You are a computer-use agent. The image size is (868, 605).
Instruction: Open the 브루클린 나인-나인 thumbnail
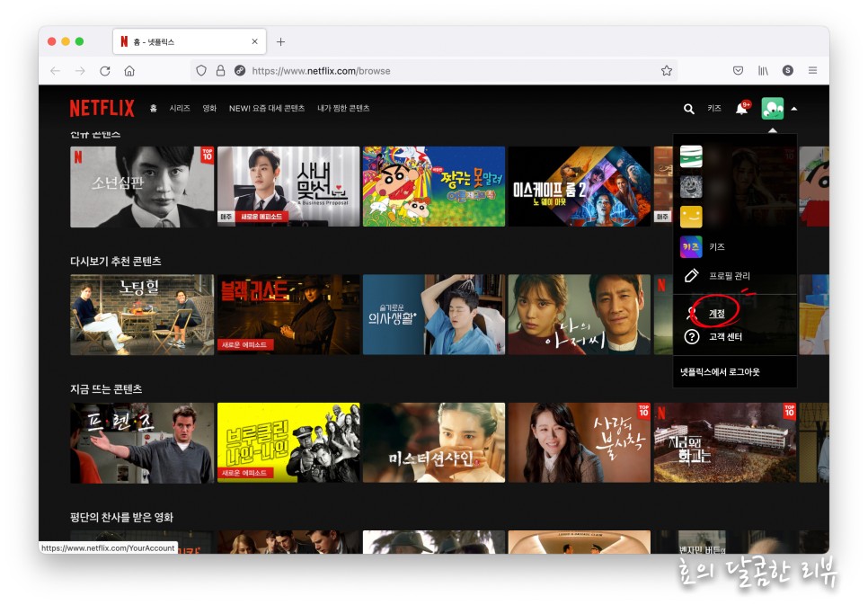coord(288,442)
